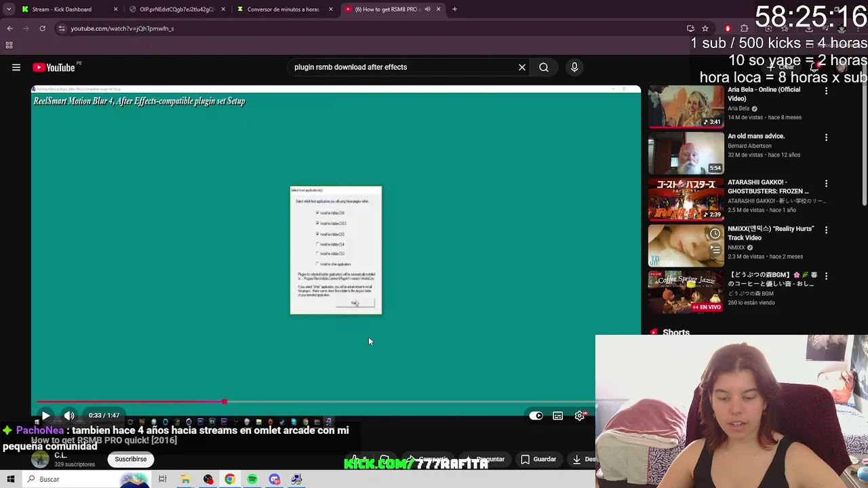Screen dimensions: 868x488
Task: Open Discord from the taskbar
Action: (x=275, y=479)
